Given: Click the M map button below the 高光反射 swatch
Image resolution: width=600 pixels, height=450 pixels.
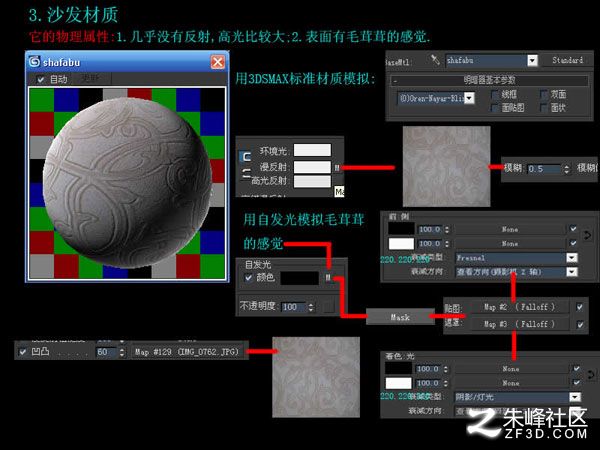Looking at the screenshot, I should tap(339, 191).
